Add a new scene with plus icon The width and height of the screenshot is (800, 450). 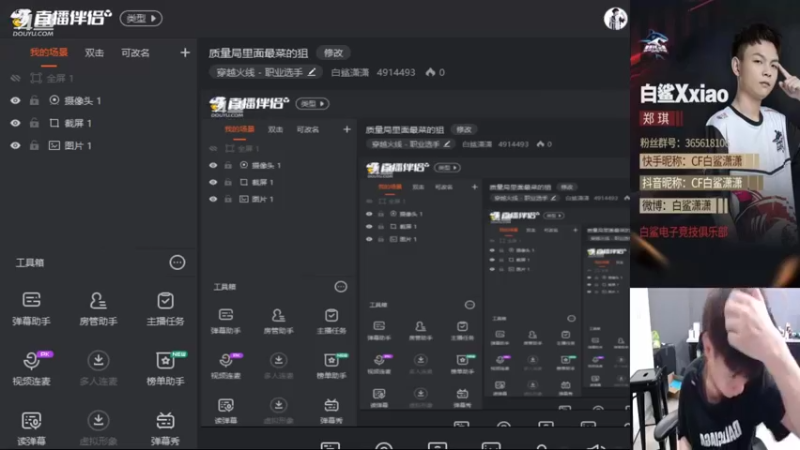(185, 53)
